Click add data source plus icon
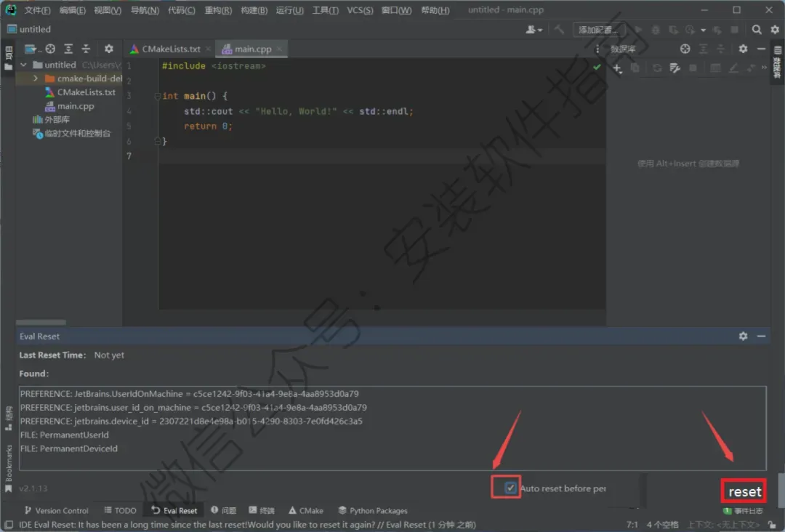Screen dimensions: 785x532 click(617, 68)
